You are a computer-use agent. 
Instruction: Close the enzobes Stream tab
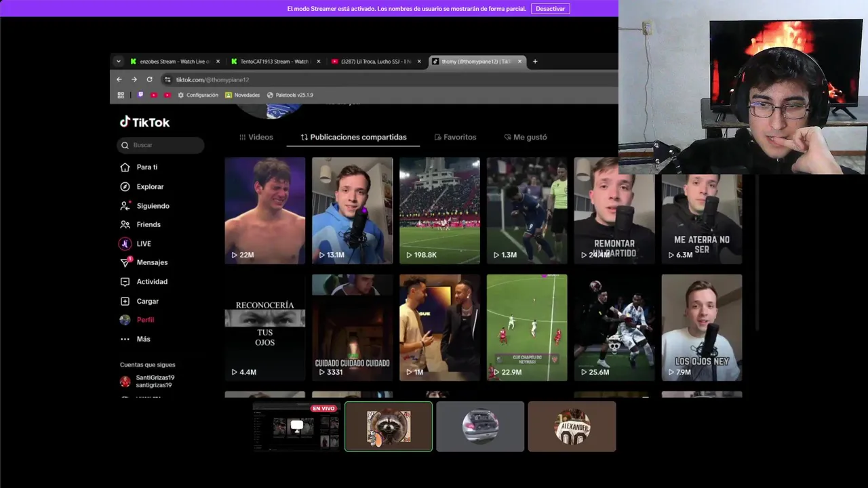pos(218,62)
